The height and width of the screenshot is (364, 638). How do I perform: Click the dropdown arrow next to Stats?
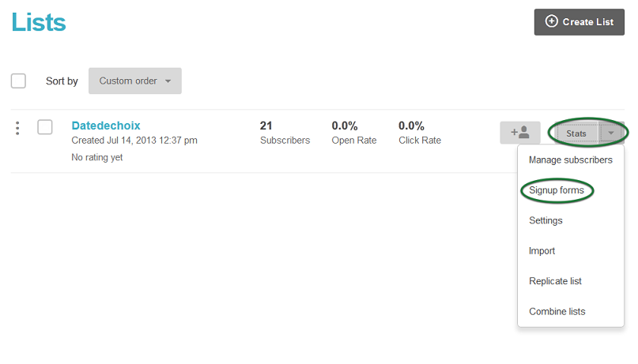(x=611, y=133)
